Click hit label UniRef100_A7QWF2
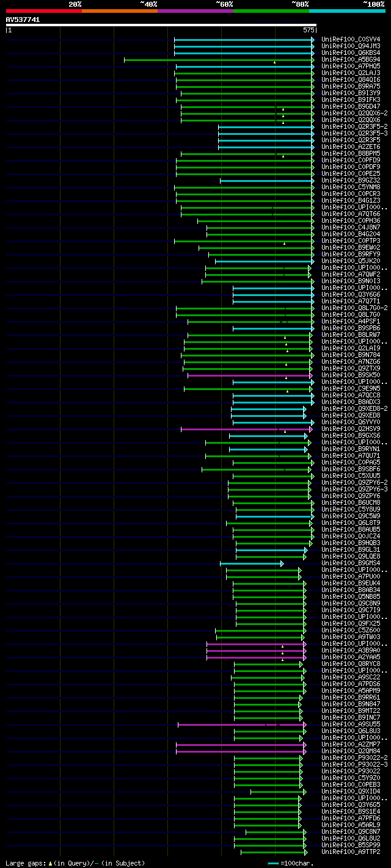Image resolution: width=391 pixels, height=868 pixels. (352, 274)
